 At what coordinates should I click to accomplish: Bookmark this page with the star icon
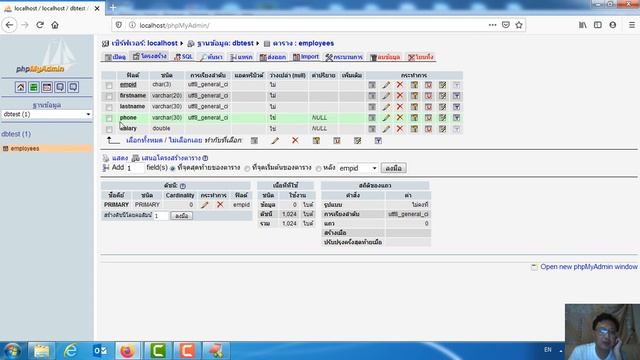[x=519, y=25]
